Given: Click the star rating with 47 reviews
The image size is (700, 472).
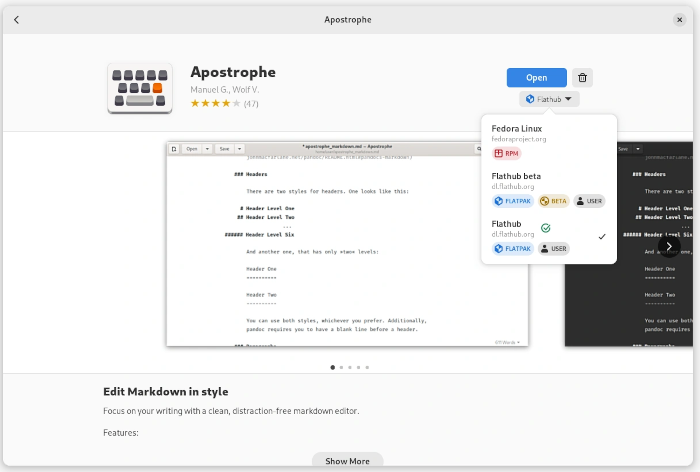Looking at the screenshot, I should click(x=224, y=104).
